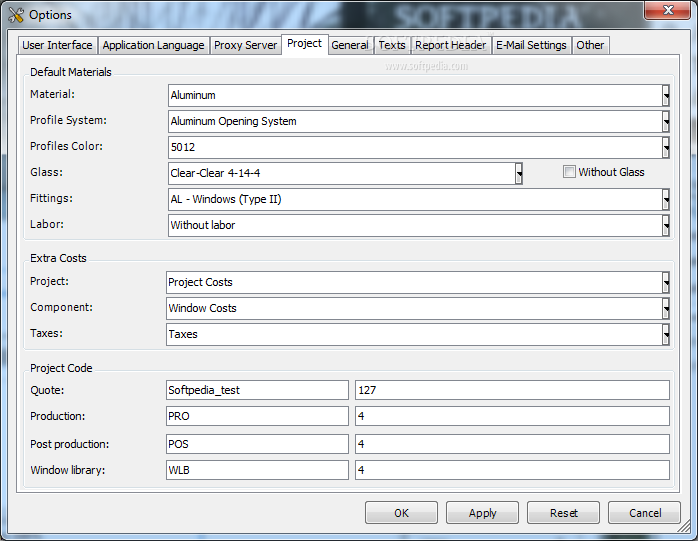Viewport: 698px width, 541px height.
Task: Click the Default Materials group label
Action: point(71,72)
